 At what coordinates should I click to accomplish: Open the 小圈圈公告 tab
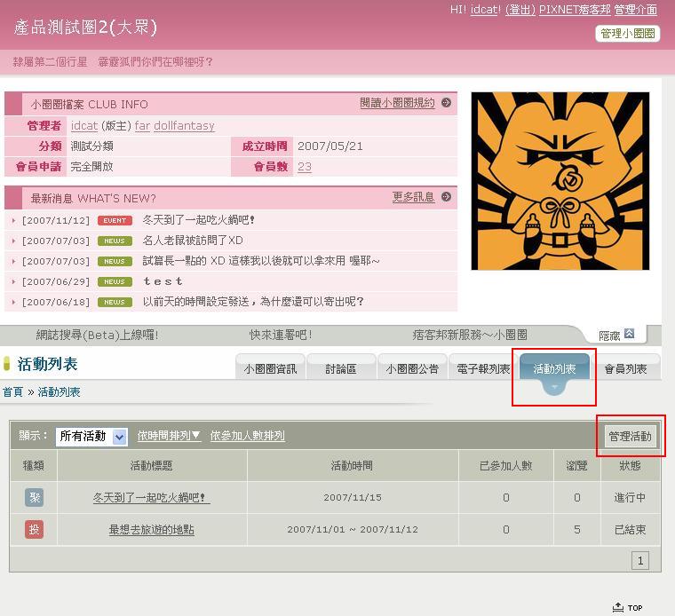(x=412, y=368)
